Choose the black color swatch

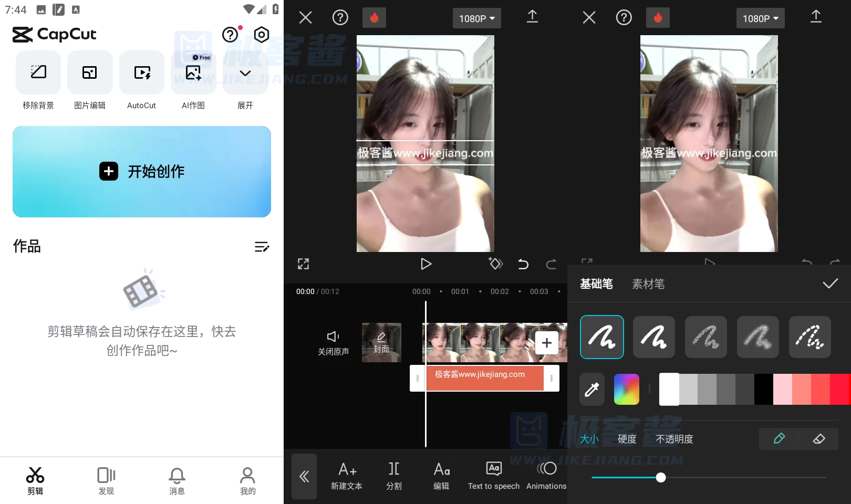click(x=764, y=390)
